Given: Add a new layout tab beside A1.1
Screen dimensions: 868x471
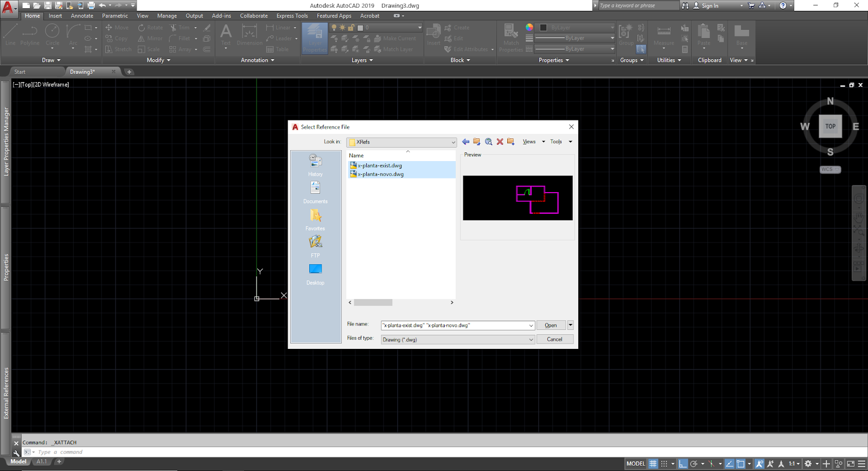Looking at the screenshot, I should [x=59, y=462].
